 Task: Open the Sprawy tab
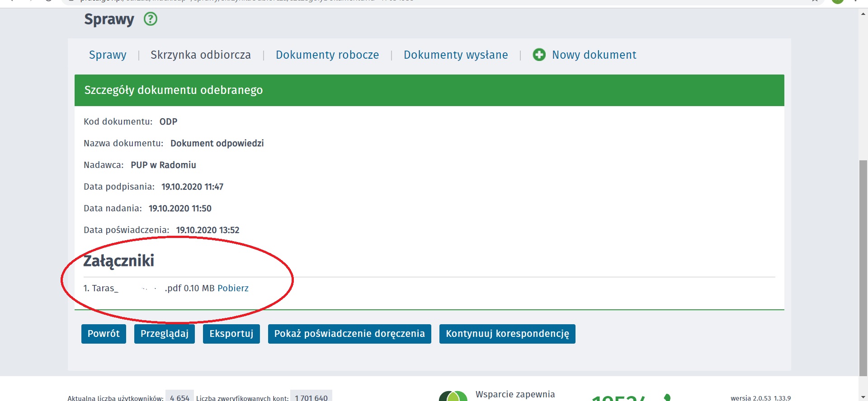click(x=108, y=55)
